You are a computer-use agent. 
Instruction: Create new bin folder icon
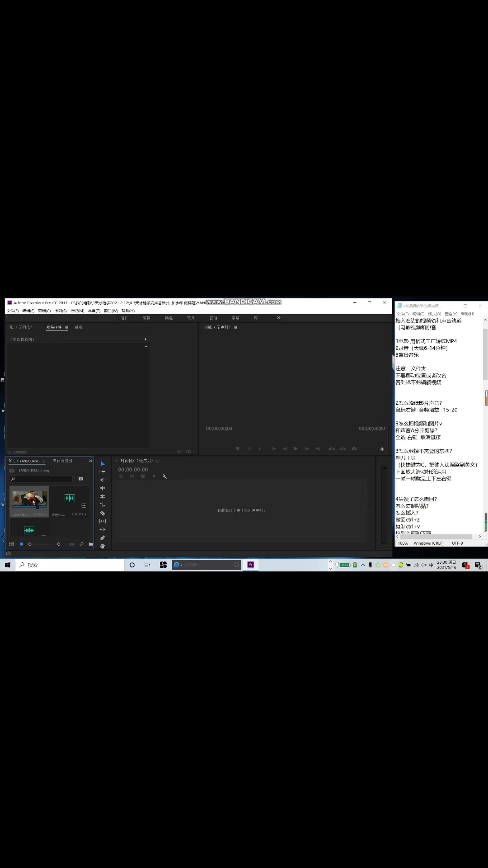click(x=91, y=544)
